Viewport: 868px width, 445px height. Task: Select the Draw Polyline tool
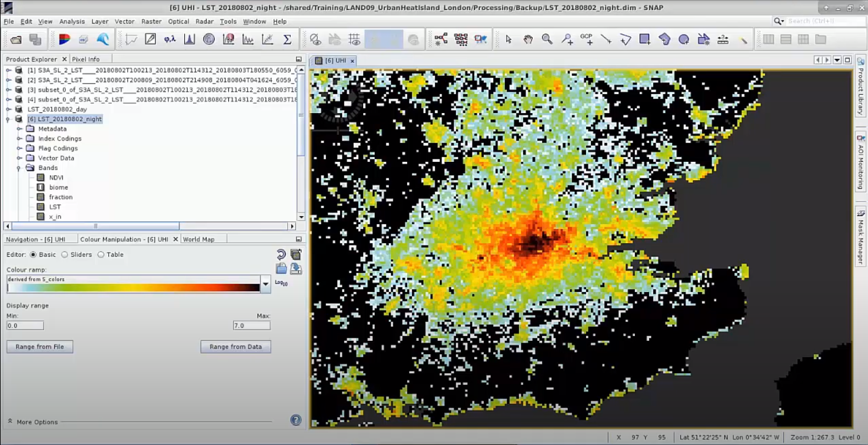[626, 39]
